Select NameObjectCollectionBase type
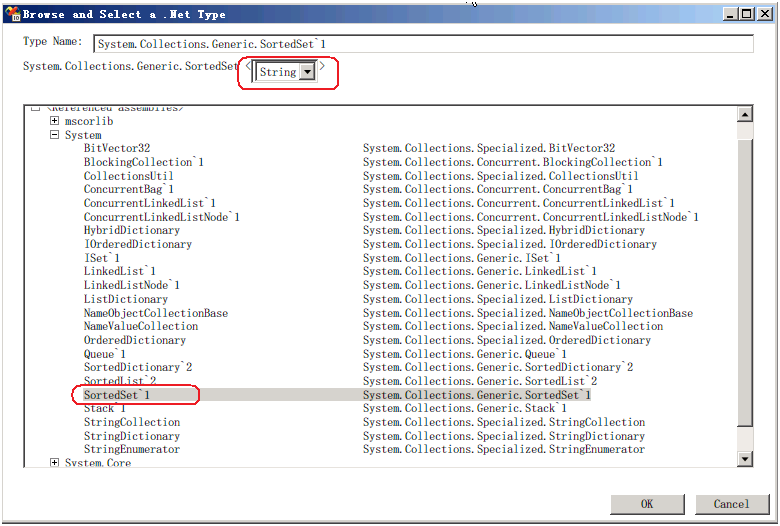The width and height of the screenshot is (780, 526). [x=156, y=313]
